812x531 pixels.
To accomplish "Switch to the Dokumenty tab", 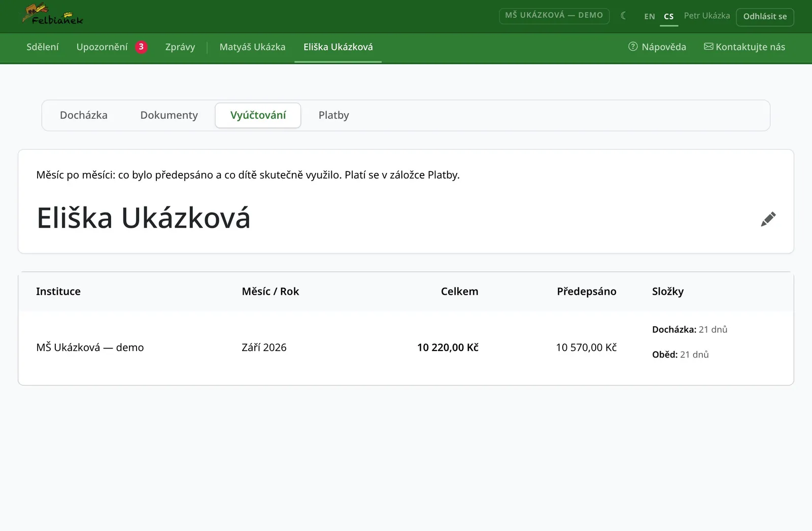I will point(169,115).
